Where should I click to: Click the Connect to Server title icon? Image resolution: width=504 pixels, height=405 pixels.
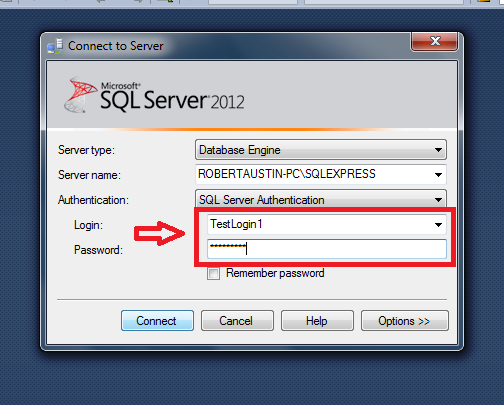[x=55, y=46]
